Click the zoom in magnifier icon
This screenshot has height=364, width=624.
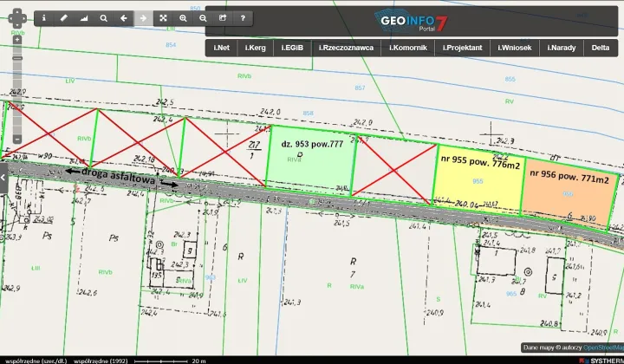[183, 18]
